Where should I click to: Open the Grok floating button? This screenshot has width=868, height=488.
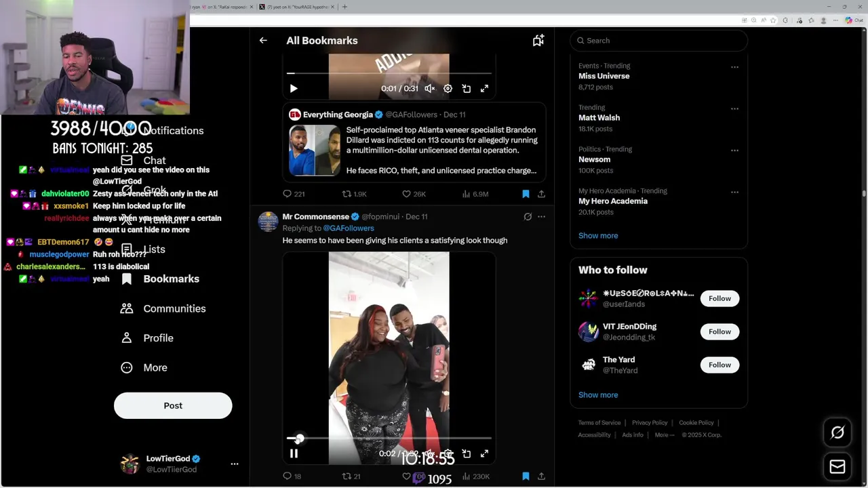coord(837,432)
